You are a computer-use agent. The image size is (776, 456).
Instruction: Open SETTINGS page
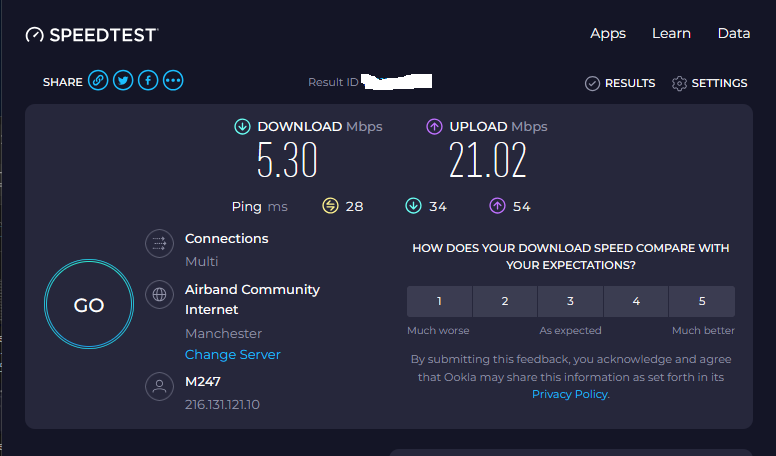(x=719, y=83)
